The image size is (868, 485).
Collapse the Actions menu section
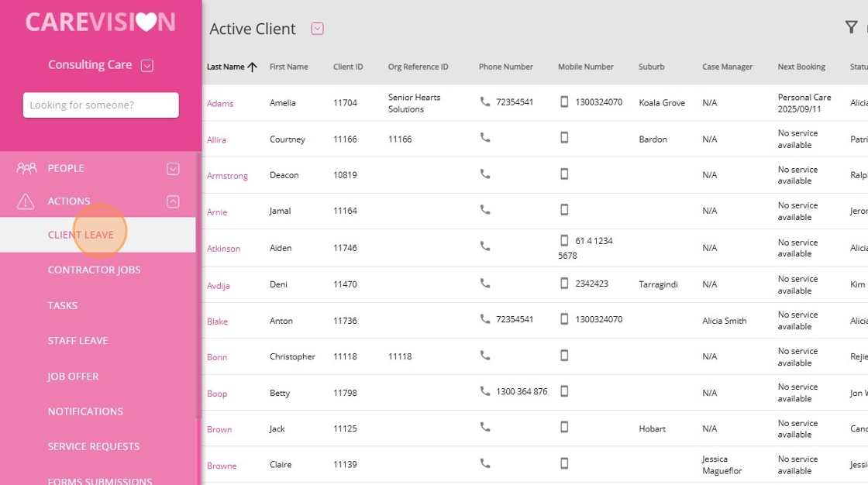[x=173, y=201]
